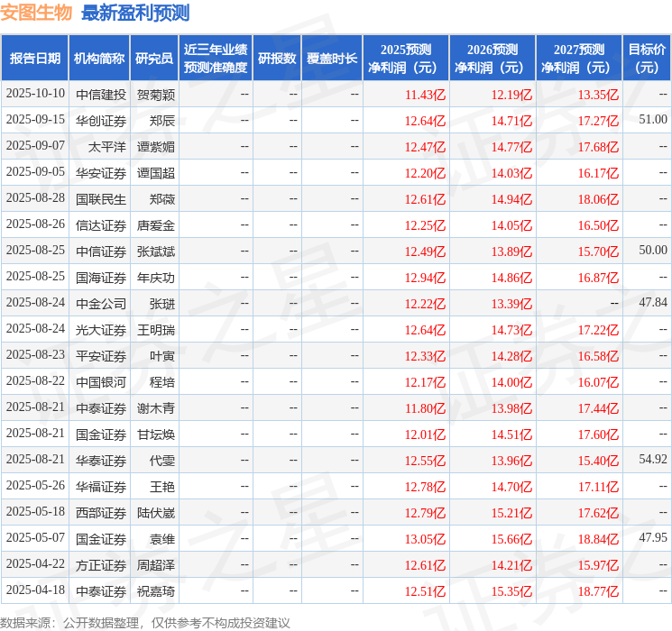This screenshot has width=672, height=631.
Task: Click target price 47.95
Action: 653,537
